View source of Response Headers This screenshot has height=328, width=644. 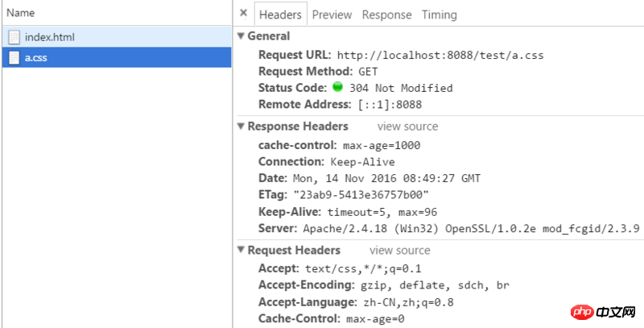pos(407,127)
